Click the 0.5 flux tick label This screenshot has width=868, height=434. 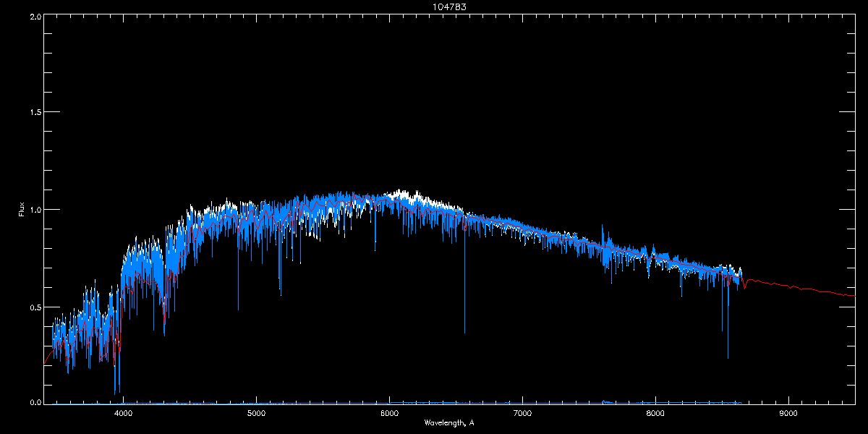[35, 307]
